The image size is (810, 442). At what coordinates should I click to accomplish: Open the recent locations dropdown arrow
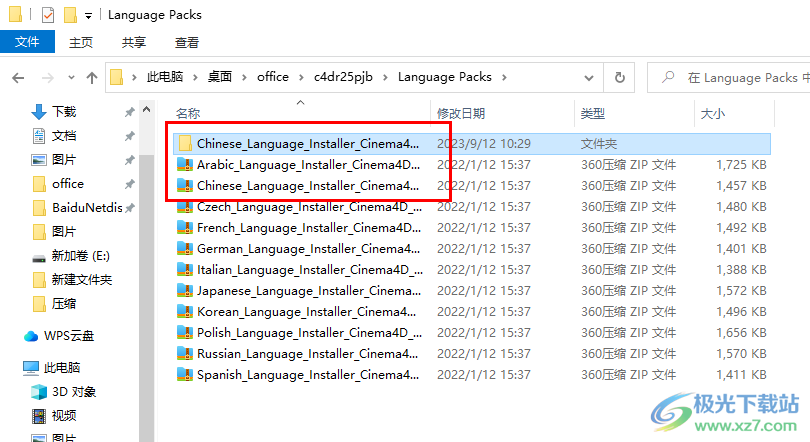pos(71,78)
